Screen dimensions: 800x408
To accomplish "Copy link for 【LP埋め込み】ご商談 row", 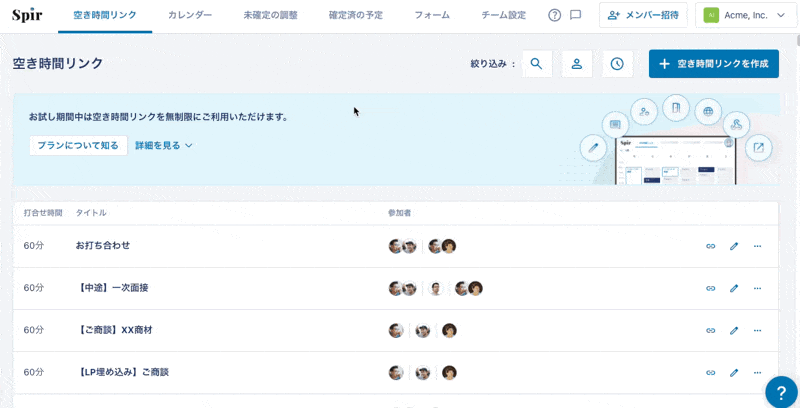I will [x=711, y=372].
